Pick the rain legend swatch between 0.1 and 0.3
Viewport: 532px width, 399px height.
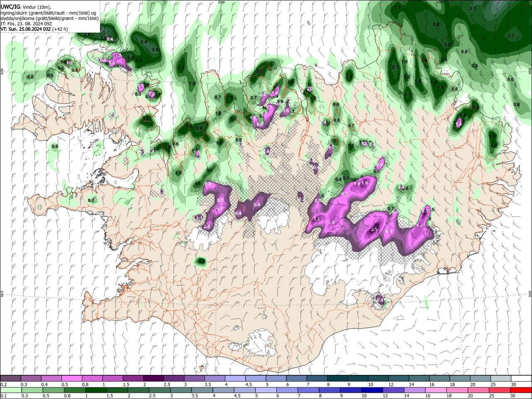10,390
